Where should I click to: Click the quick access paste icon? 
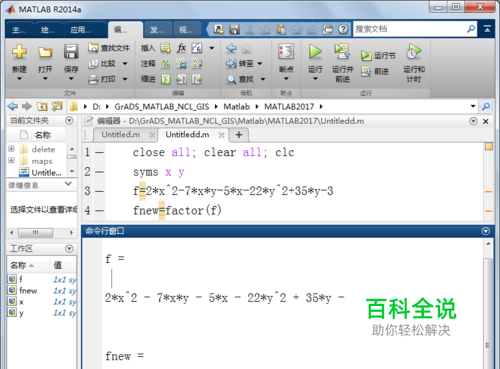point(282,29)
